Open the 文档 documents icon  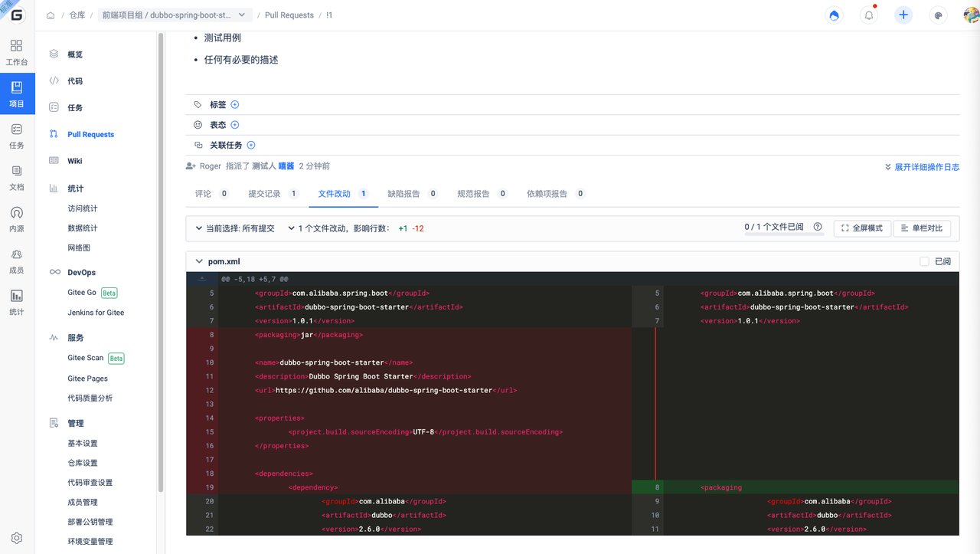click(x=17, y=177)
